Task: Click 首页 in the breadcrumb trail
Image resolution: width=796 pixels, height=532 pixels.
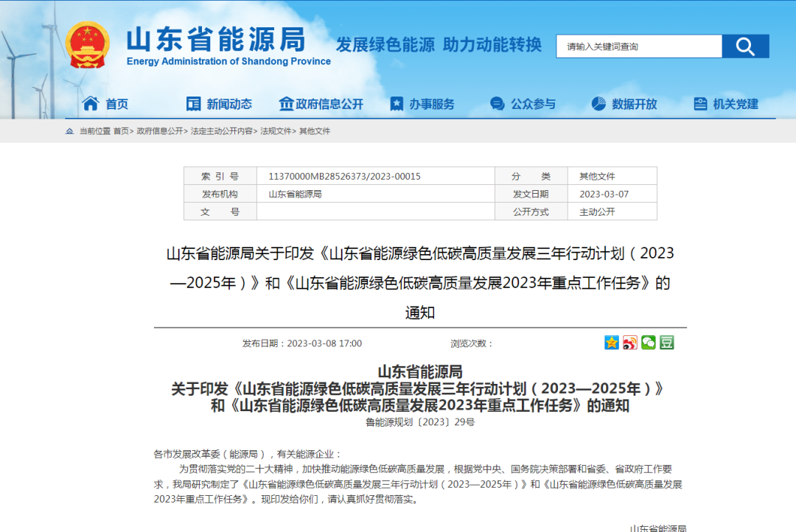Action: [x=121, y=131]
